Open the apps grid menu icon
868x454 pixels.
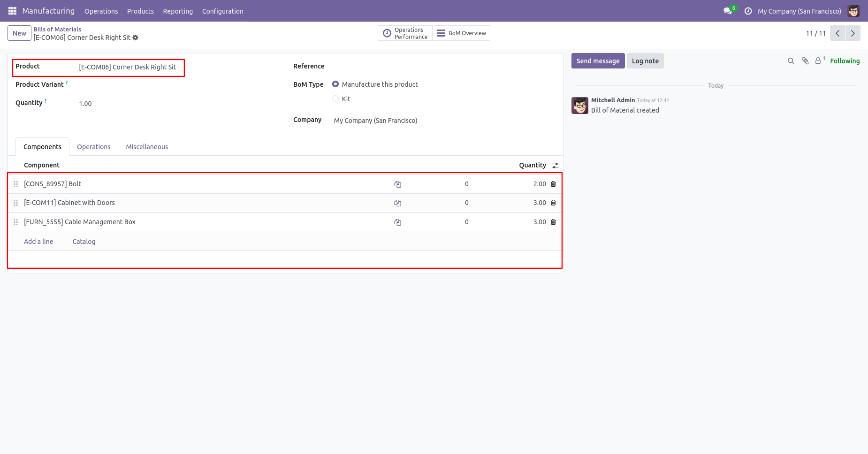13,11
